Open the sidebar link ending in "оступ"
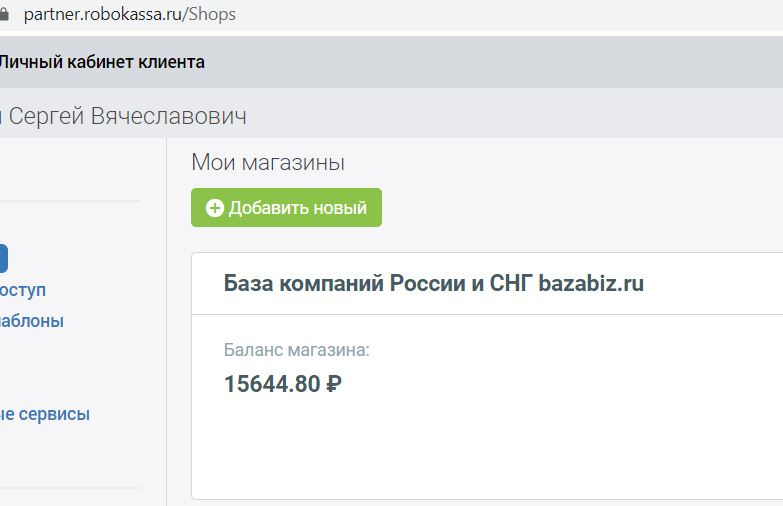Screen dimensions: 783x506 click(22, 290)
